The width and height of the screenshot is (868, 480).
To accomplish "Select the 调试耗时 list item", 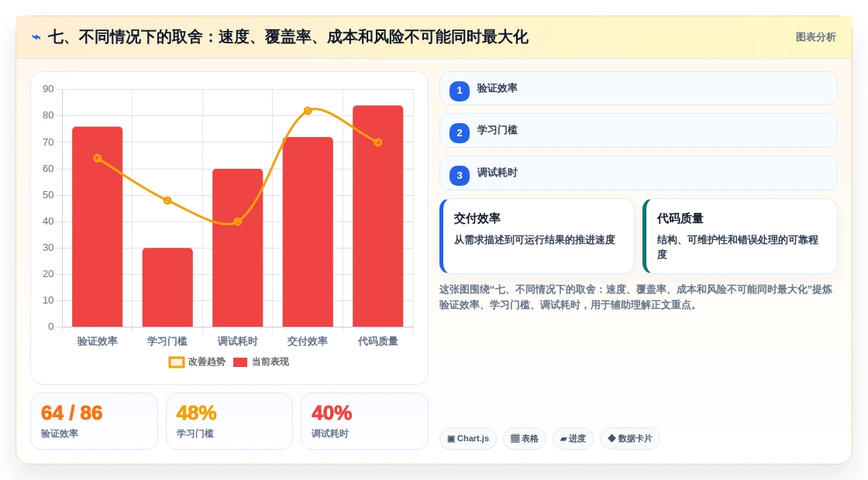I will (639, 173).
